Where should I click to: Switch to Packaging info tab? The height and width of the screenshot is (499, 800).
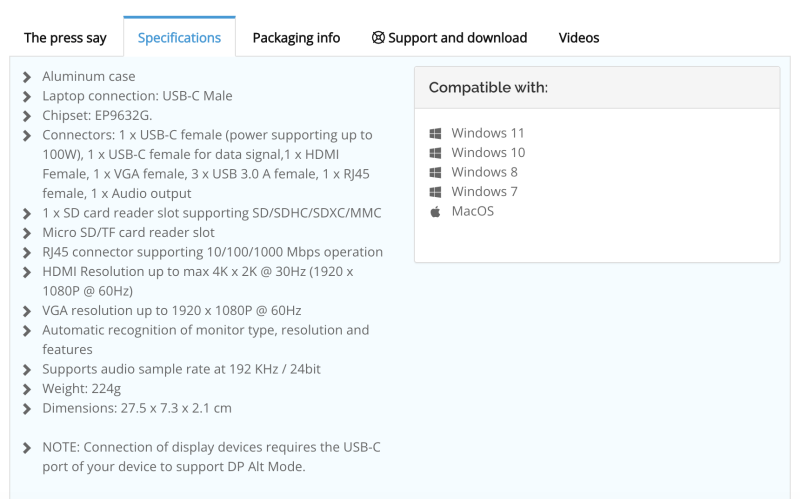click(296, 38)
